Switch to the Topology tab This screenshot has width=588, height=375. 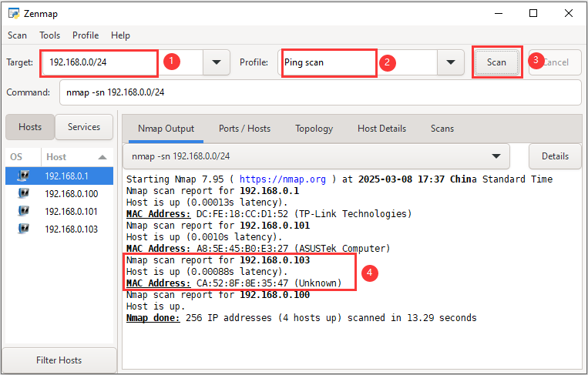tap(314, 129)
